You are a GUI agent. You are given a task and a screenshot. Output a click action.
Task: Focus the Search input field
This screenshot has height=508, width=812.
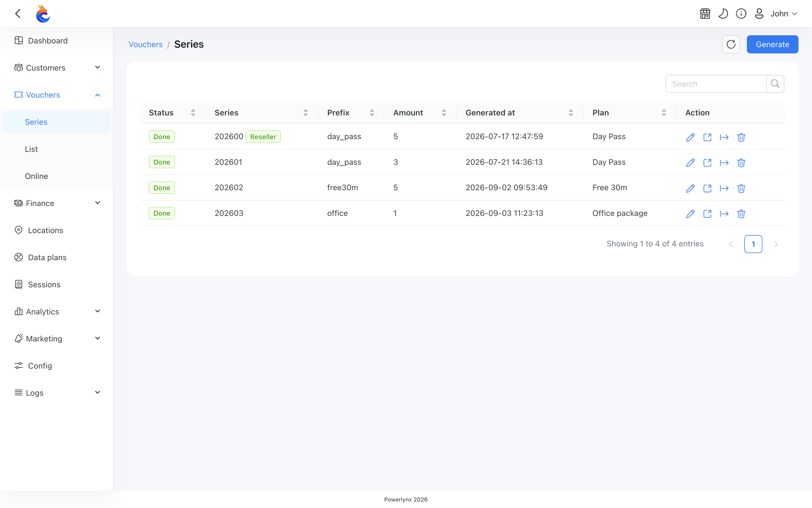click(716, 84)
